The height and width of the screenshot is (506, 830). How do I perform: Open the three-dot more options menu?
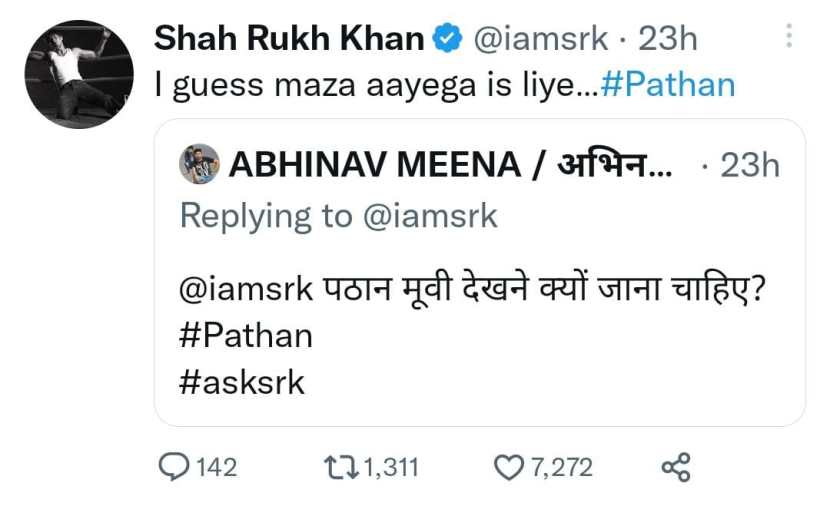click(790, 37)
